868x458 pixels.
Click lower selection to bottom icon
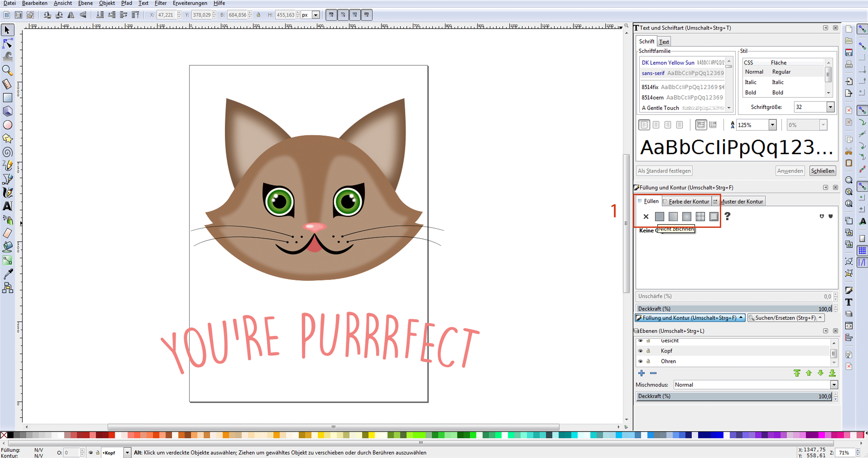point(100,15)
